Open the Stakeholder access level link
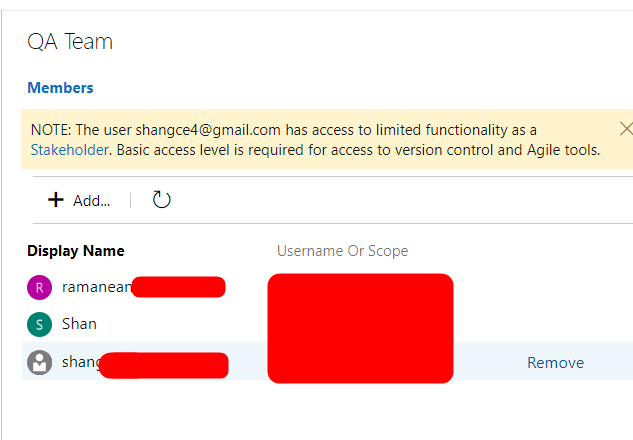The image size is (633, 440). pyautogui.click(x=69, y=150)
